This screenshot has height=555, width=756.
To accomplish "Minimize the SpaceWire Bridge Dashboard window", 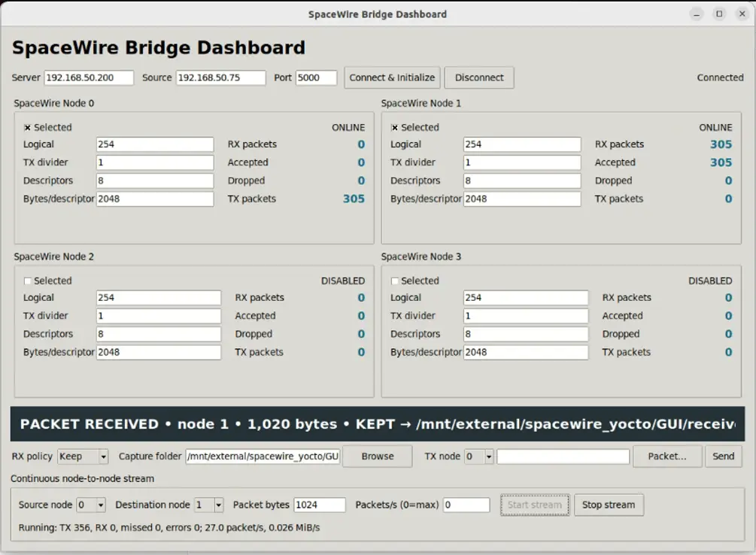I will click(x=697, y=14).
